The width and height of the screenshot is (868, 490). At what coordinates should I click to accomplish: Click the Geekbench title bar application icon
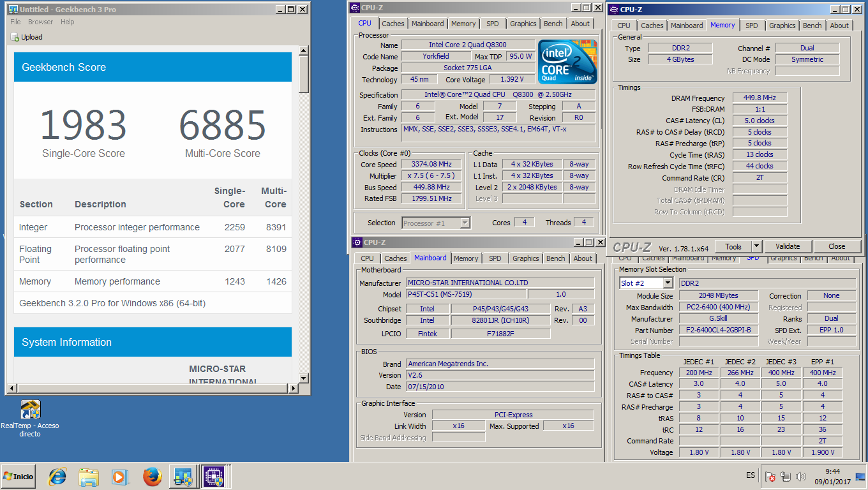point(13,10)
